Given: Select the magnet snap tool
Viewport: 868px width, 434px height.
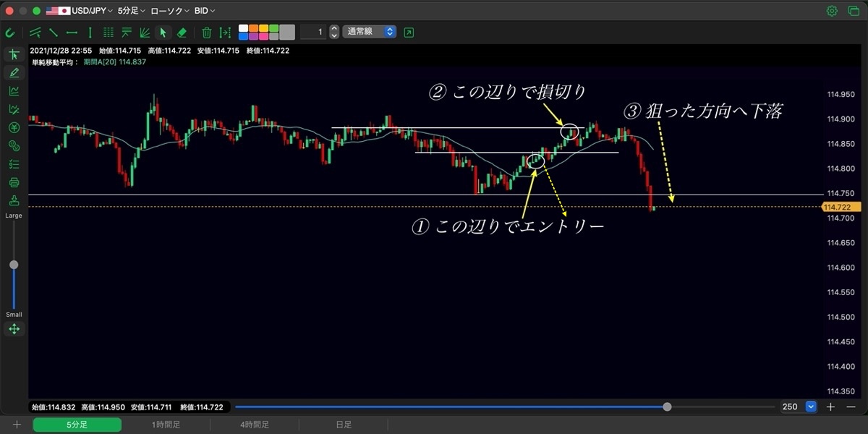Looking at the screenshot, I should pos(11,33).
